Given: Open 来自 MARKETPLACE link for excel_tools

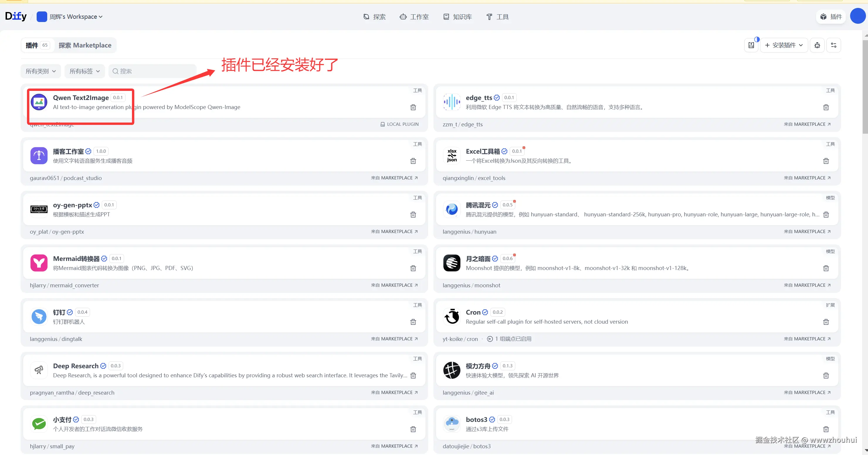Looking at the screenshot, I should click(807, 178).
